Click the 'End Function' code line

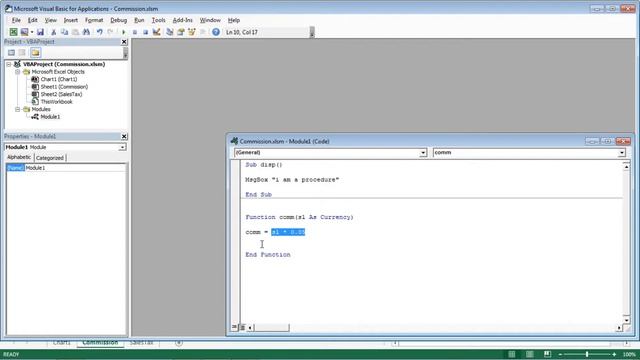click(268, 255)
